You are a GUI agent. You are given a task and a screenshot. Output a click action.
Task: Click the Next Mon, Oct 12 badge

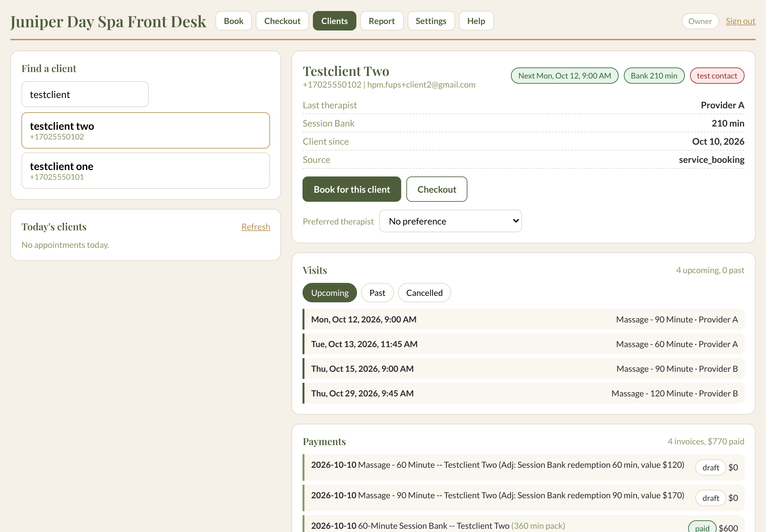point(564,76)
